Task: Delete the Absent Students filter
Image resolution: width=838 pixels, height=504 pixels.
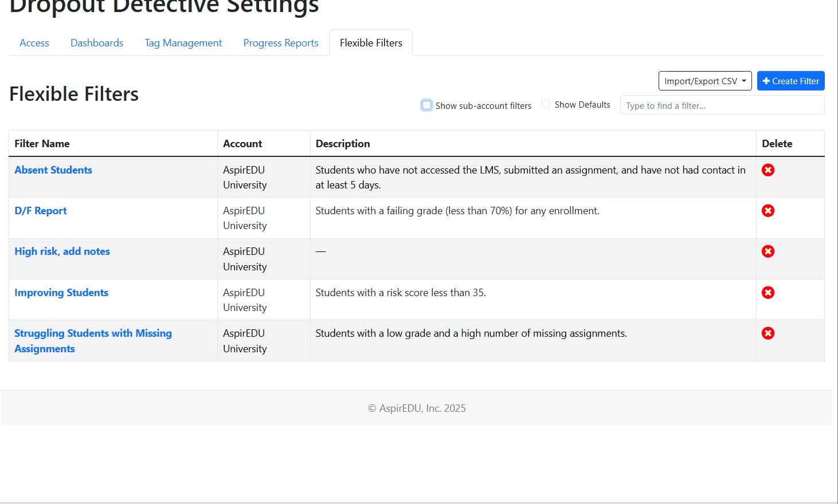Action: point(768,170)
